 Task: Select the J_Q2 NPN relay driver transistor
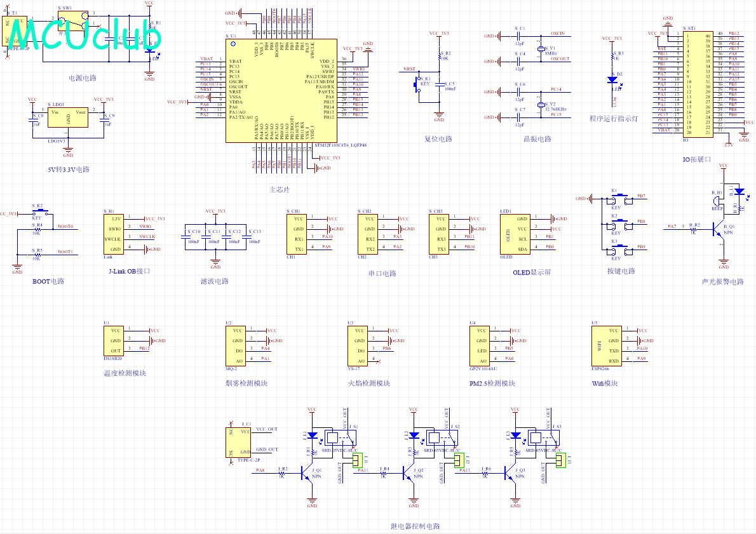pyautogui.click(x=409, y=473)
